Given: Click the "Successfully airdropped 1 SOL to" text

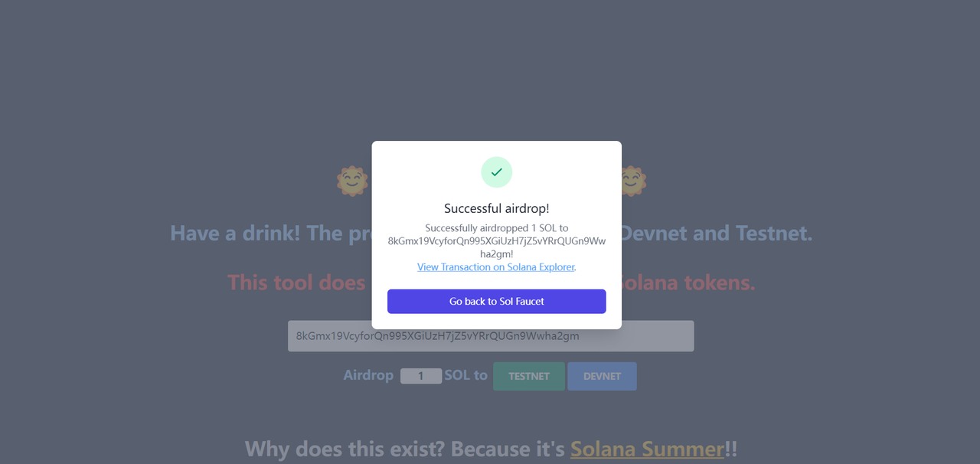Looking at the screenshot, I should pyautogui.click(x=496, y=228).
